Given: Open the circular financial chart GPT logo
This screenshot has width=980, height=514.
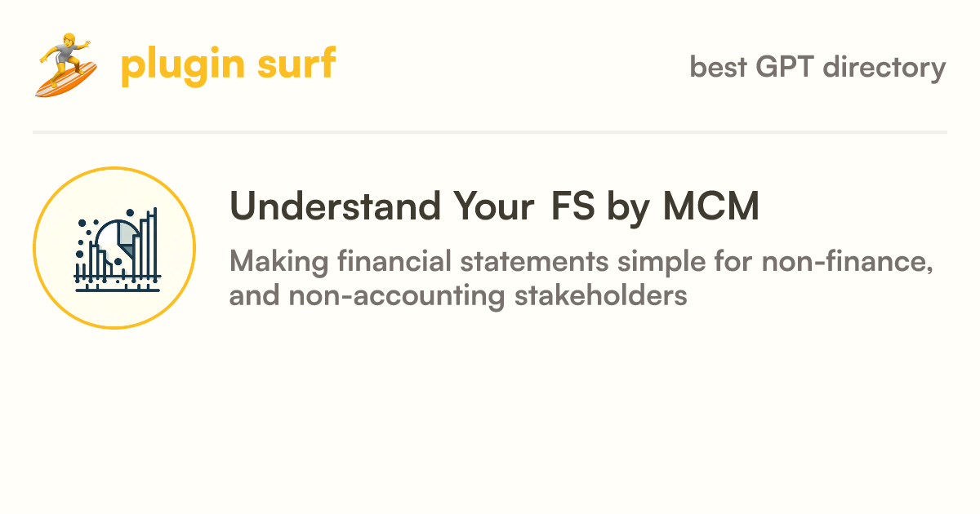Looking at the screenshot, I should (114, 247).
